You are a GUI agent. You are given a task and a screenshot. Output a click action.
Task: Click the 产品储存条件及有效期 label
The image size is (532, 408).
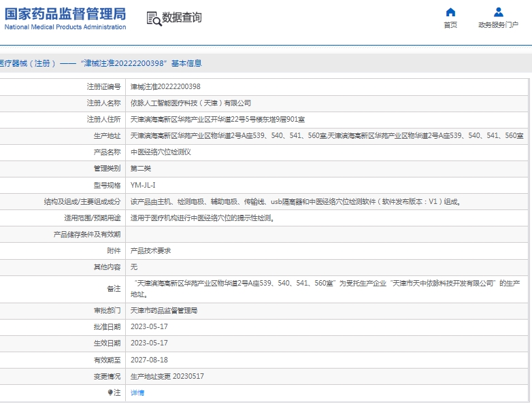[x=87, y=235]
